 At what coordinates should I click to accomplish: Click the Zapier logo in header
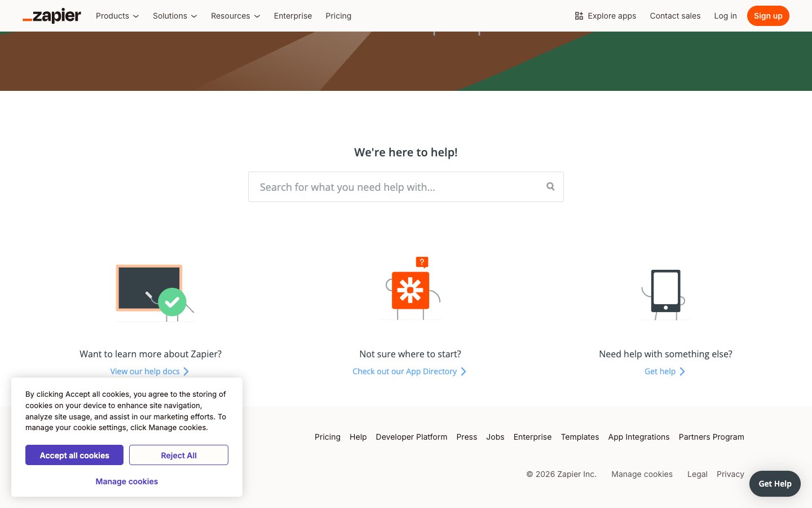tap(52, 16)
